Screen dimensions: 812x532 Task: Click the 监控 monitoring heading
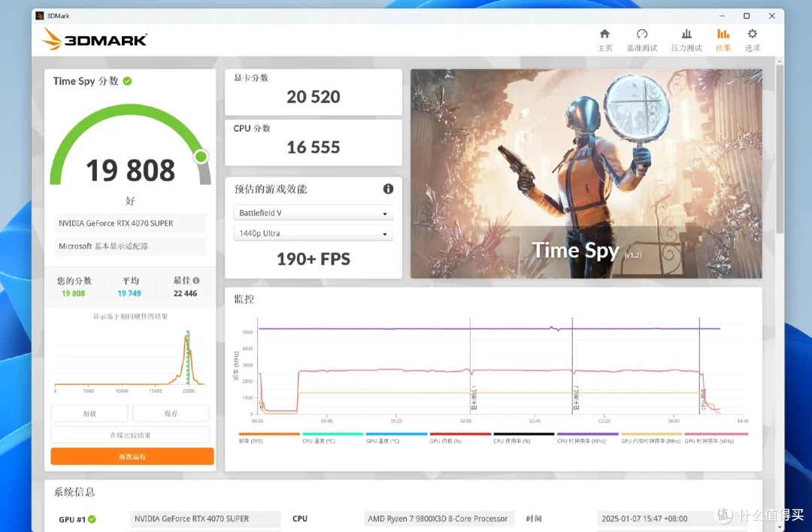coord(244,298)
